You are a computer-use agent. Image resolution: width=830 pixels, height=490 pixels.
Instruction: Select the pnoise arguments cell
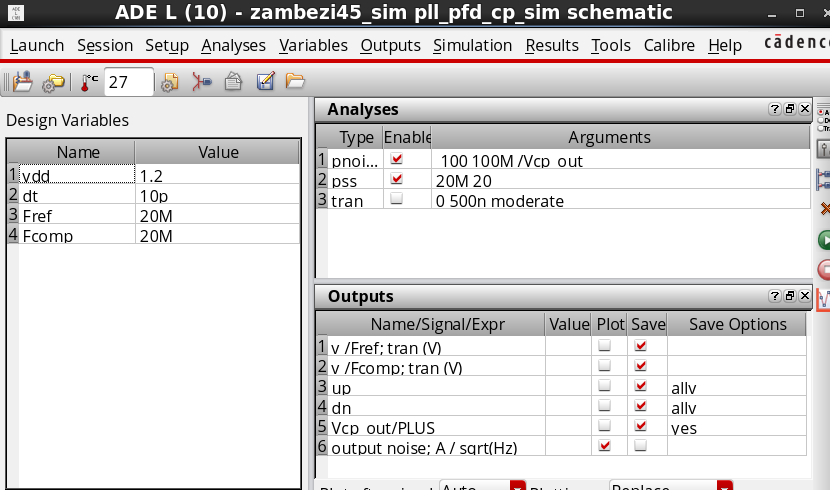tap(620, 160)
